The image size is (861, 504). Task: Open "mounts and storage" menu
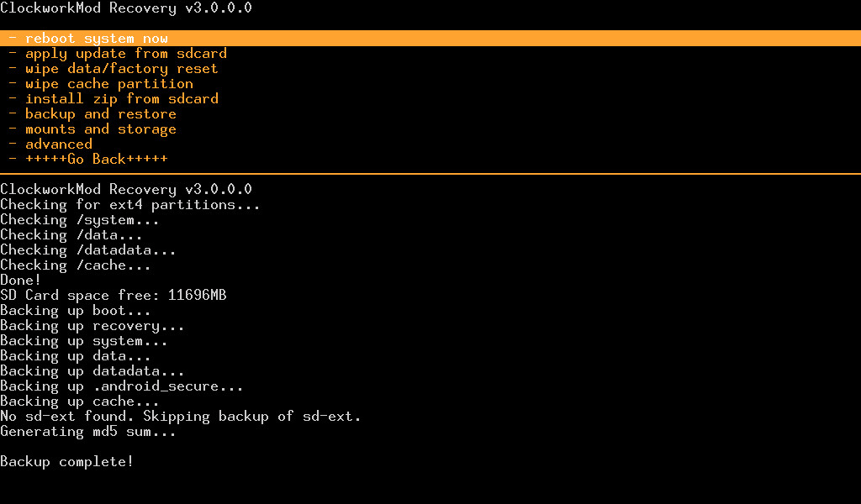92,129
